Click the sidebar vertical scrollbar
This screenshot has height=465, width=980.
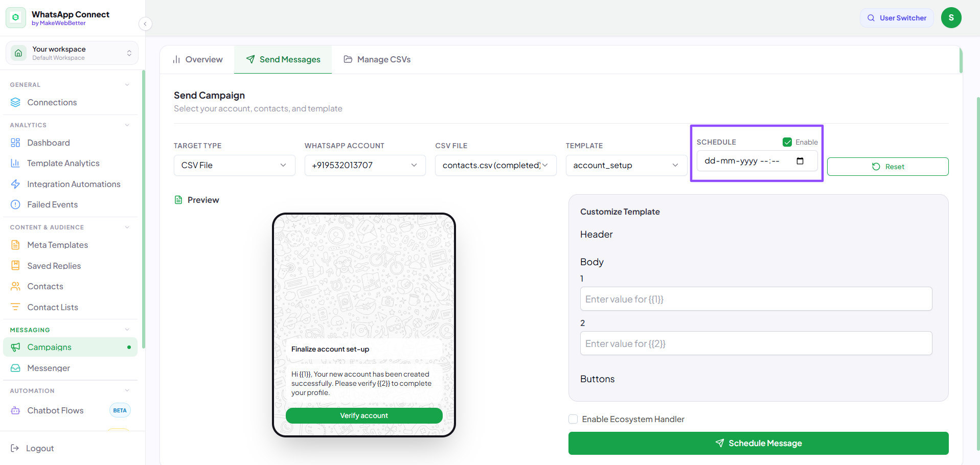(x=144, y=210)
